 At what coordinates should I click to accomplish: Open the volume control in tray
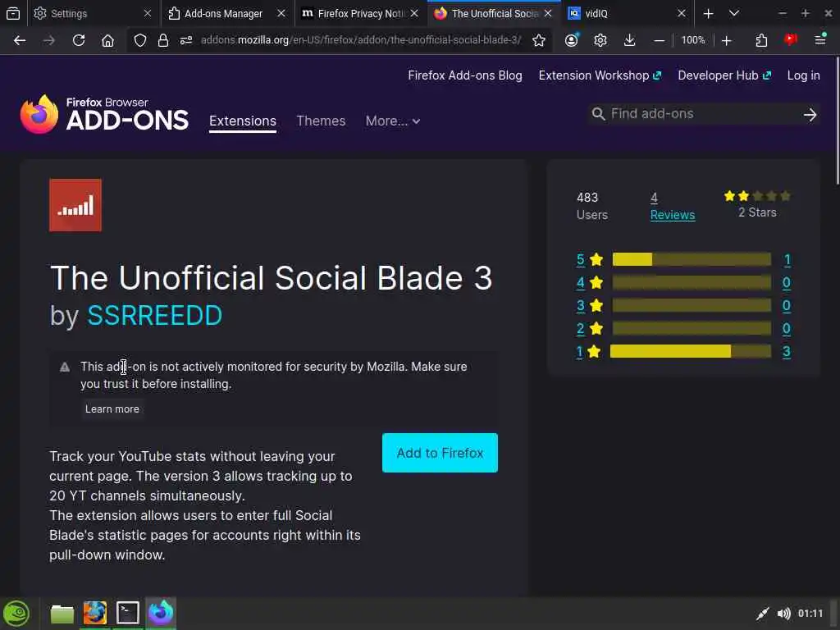[x=783, y=614]
